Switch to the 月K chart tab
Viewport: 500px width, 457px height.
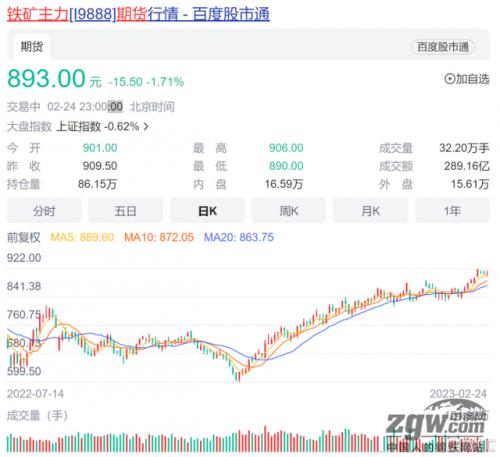pos(371,211)
